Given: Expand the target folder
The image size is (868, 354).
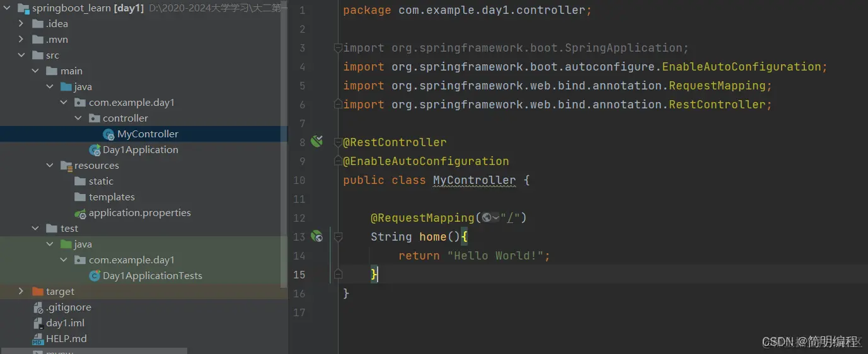Looking at the screenshot, I should coord(21,292).
